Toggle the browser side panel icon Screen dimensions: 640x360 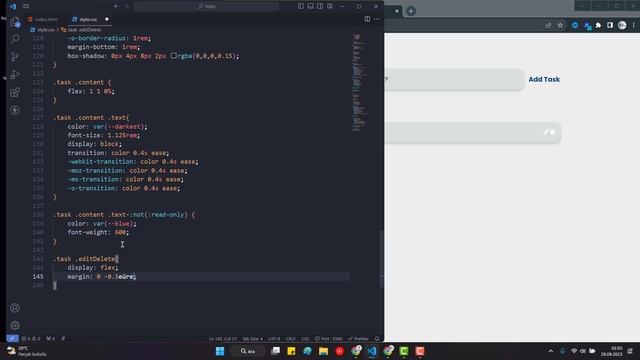[610, 25]
